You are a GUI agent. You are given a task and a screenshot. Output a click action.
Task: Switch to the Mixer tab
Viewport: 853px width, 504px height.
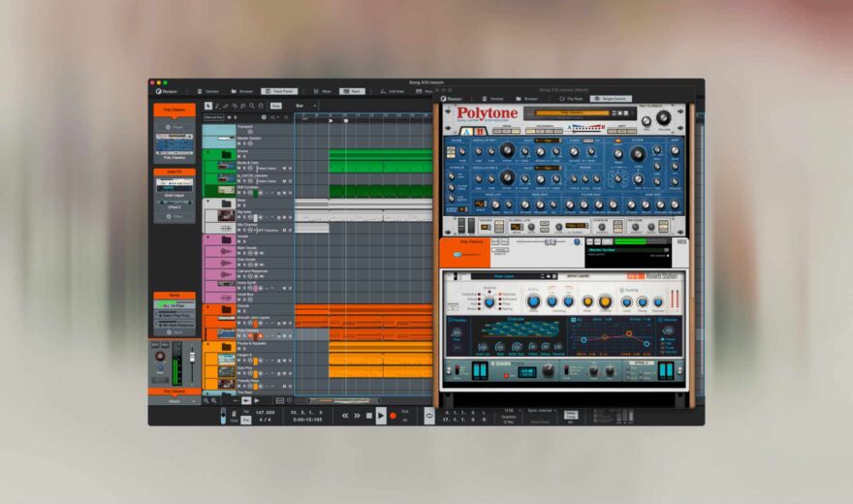[323, 91]
